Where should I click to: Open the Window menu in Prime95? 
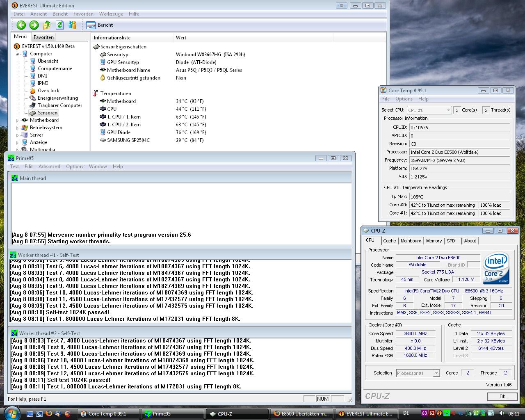pos(98,167)
